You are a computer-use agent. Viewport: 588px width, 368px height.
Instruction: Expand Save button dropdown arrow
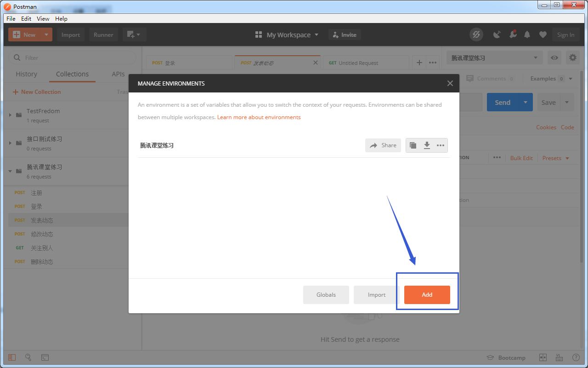567,102
